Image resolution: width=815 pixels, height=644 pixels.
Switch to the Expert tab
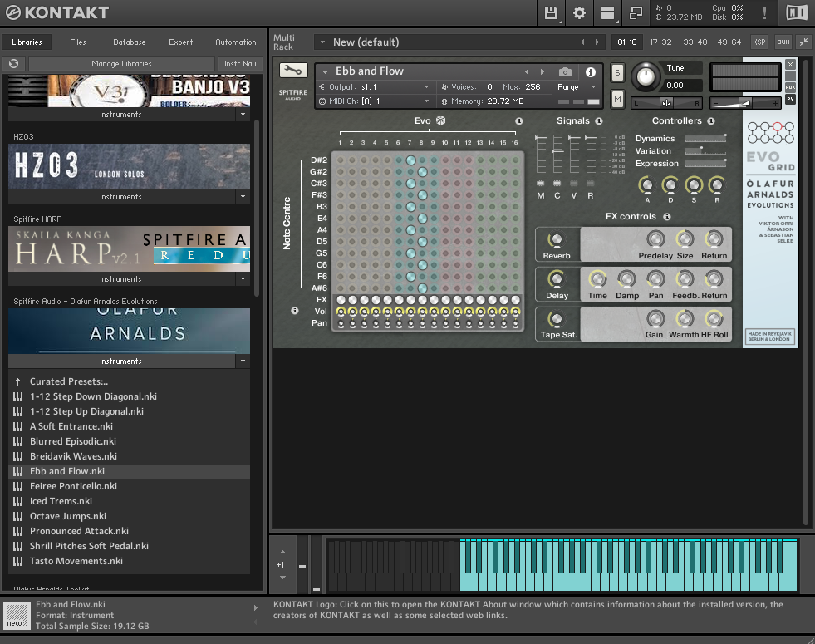tap(181, 42)
